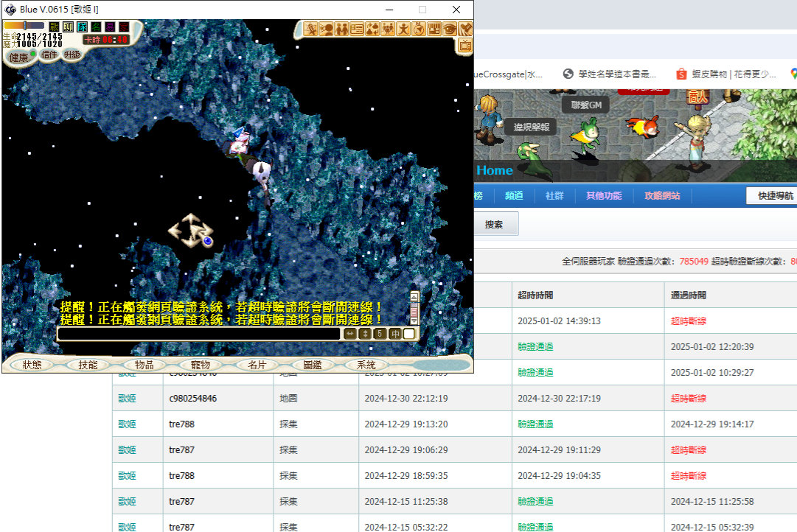Click the white chat color swatch
The height and width of the screenshot is (532, 797).
tap(409, 334)
